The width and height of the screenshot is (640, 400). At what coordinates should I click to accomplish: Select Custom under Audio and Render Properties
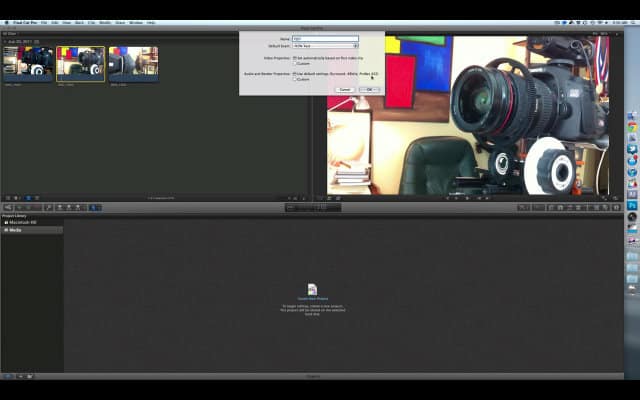tap(295, 80)
